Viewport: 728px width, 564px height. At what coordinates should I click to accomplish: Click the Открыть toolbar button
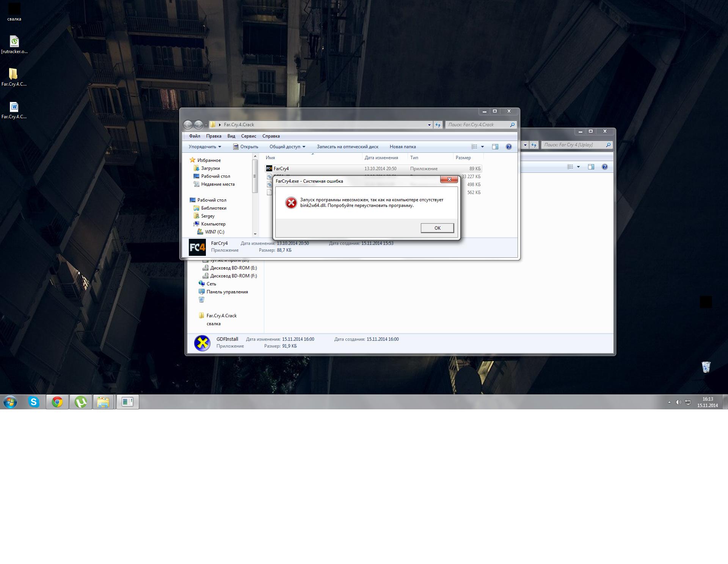[x=246, y=147]
